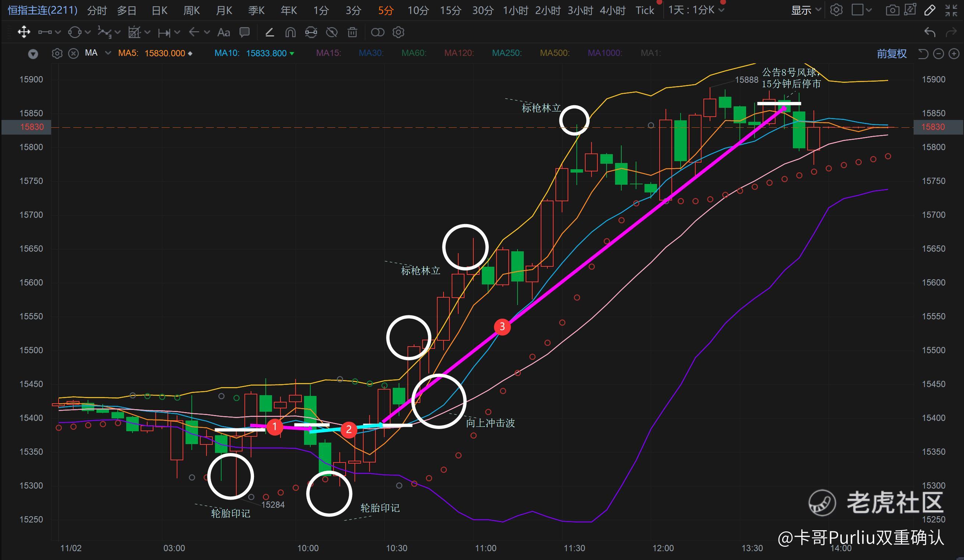This screenshot has height=560, width=964.
Task: Select the 1分 timeframe
Action: [321, 10]
